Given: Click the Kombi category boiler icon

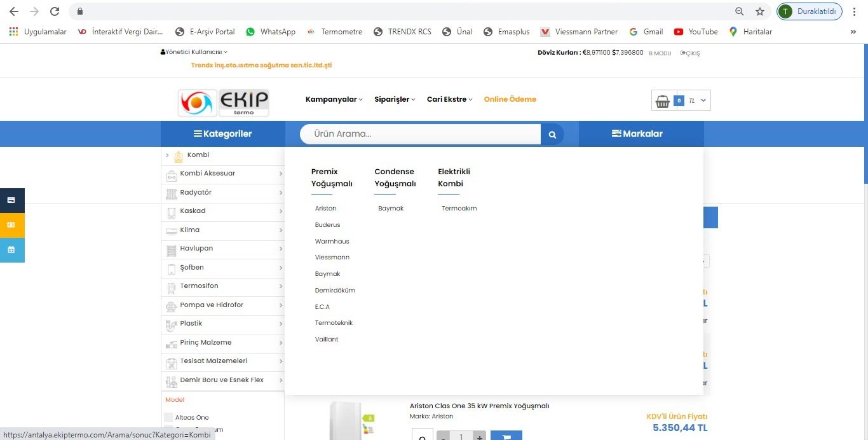Looking at the screenshot, I should pos(179,156).
